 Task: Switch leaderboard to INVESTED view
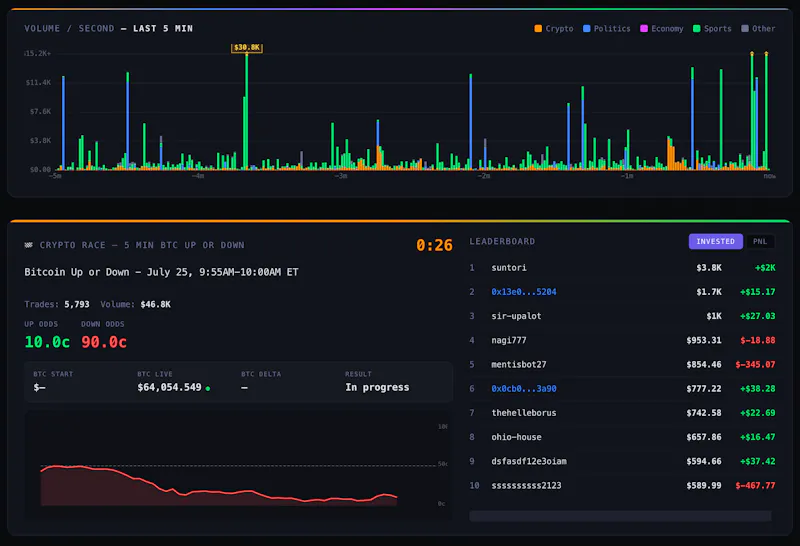pos(715,241)
